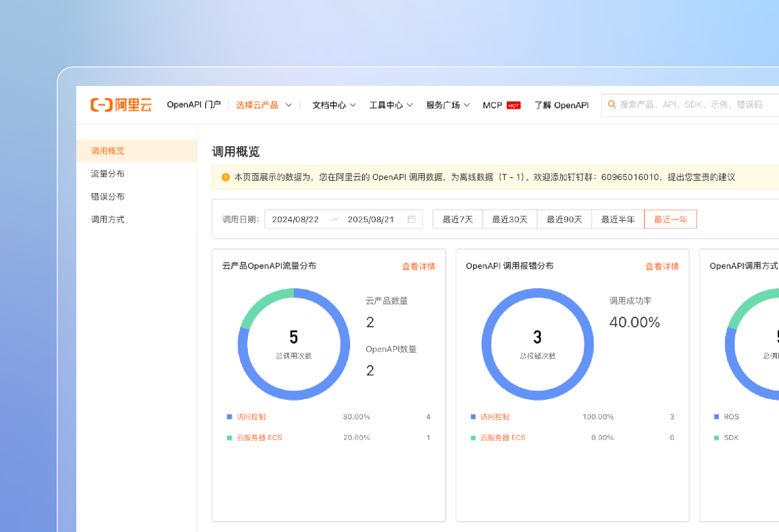Screen dimensions: 779x532
Task: Select 调用概览 in the sidebar
Action: point(136,150)
